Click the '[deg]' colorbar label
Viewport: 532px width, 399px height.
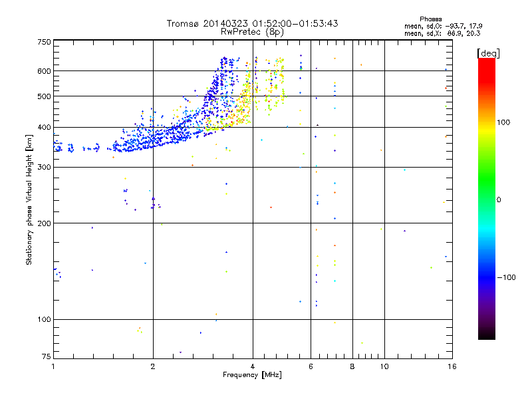coord(488,53)
